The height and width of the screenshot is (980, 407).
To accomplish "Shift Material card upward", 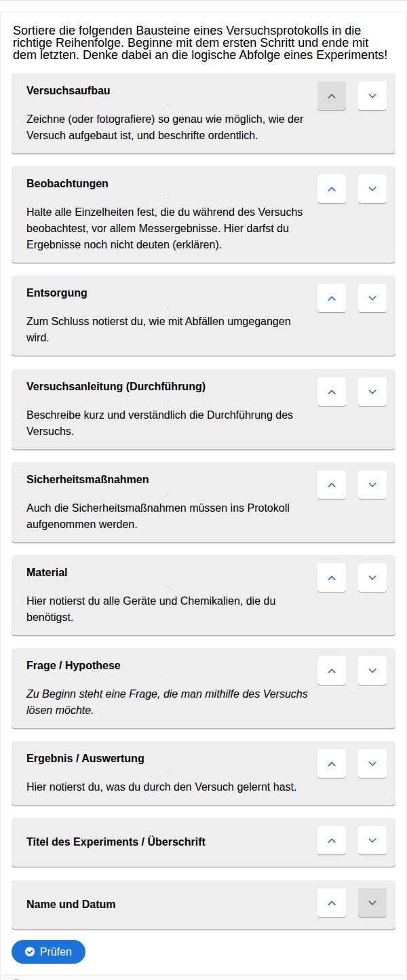I will pyautogui.click(x=332, y=578).
